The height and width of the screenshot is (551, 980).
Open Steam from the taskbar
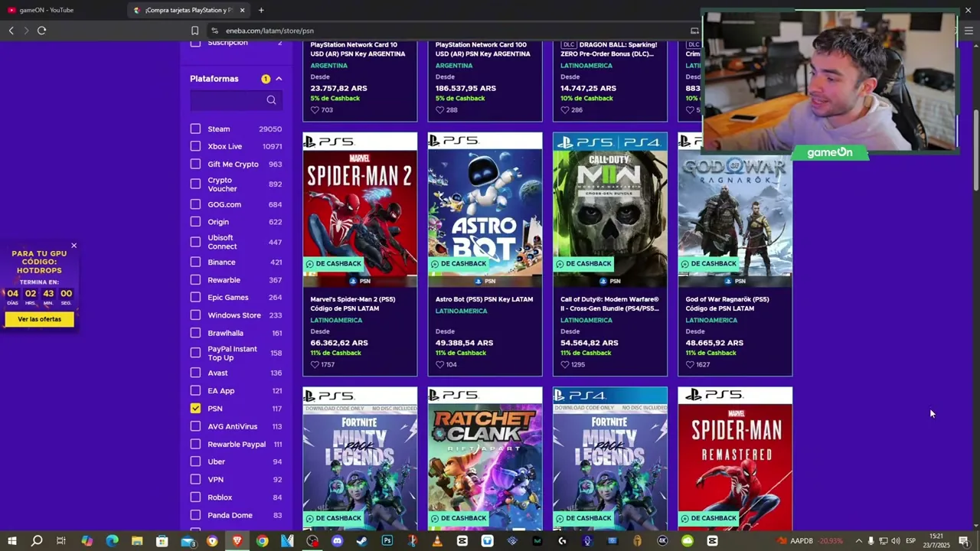click(362, 541)
